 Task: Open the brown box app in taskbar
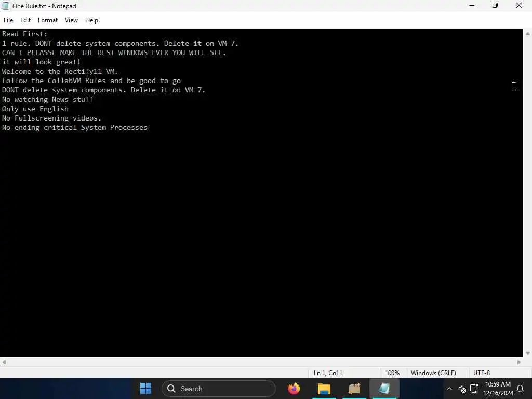coord(354,389)
